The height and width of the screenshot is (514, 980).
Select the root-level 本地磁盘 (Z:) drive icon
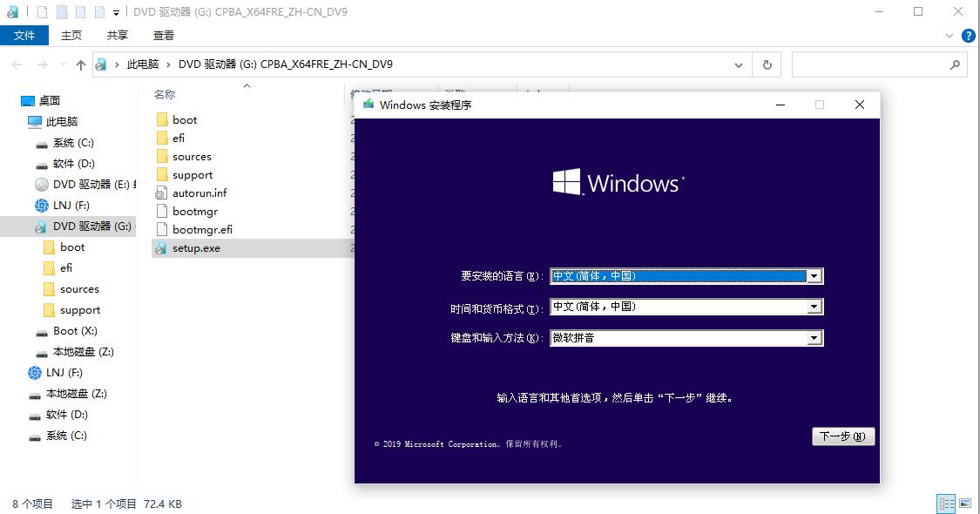coord(35,395)
